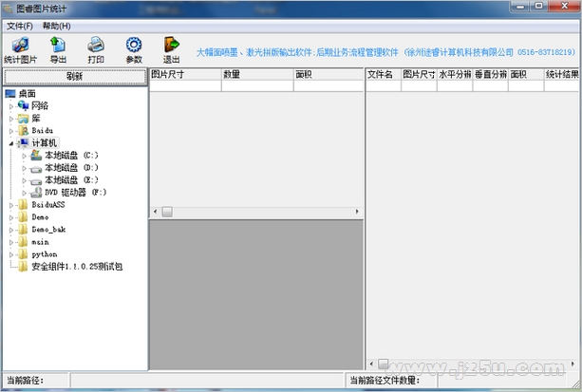The image size is (582, 392).
Task: Select the BaiduASS folder in tree
Action: [x=47, y=204]
